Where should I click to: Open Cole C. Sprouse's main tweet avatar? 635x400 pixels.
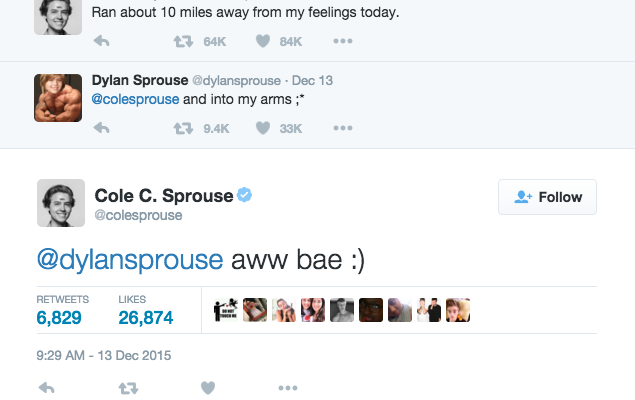[60, 203]
